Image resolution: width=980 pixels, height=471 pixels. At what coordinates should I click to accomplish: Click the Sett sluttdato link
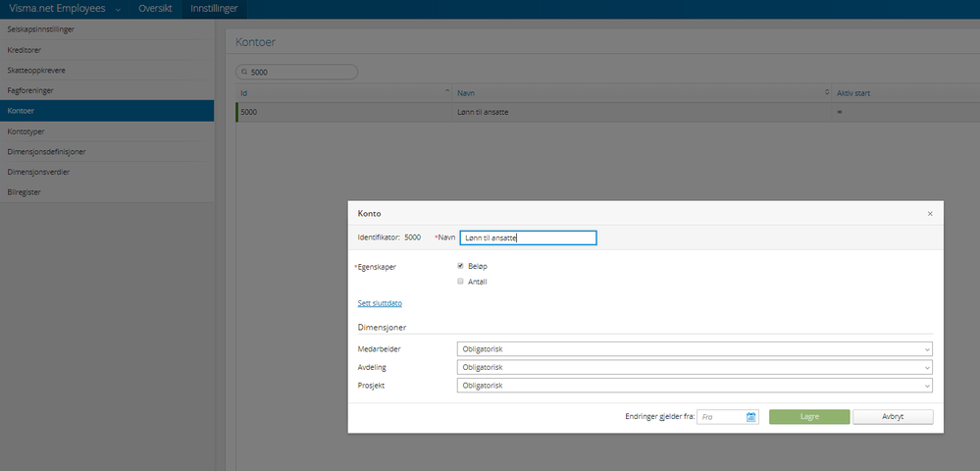(x=380, y=303)
